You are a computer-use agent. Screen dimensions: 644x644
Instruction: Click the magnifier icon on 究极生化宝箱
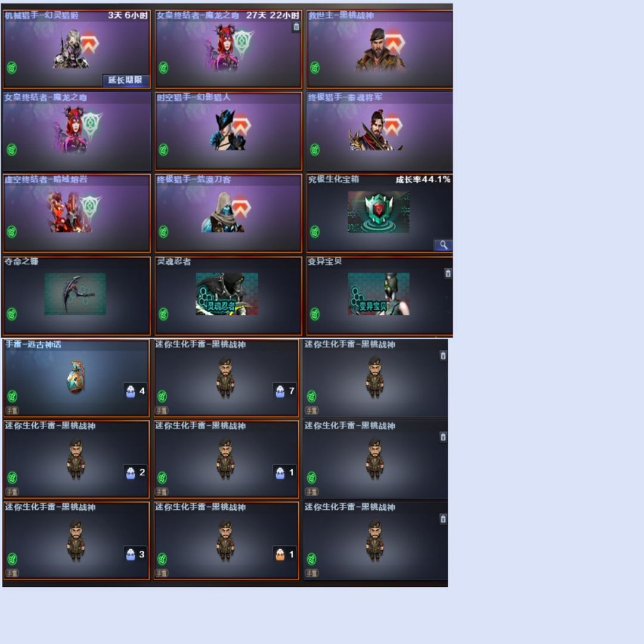[x=443, y=245]
